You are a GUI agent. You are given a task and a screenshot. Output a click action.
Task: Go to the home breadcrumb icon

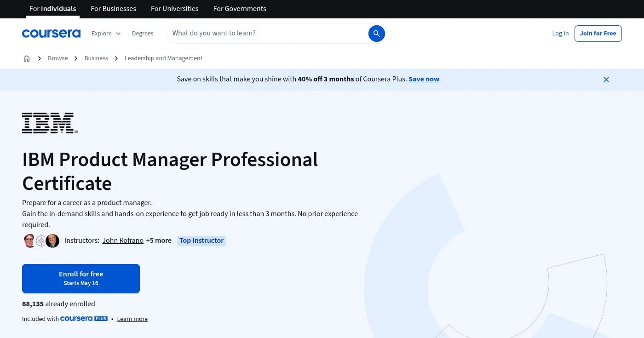point(27,58)
